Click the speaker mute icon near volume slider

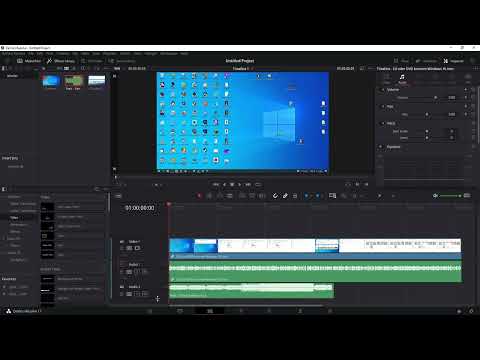pyautogui.click(x=435, y=196)
